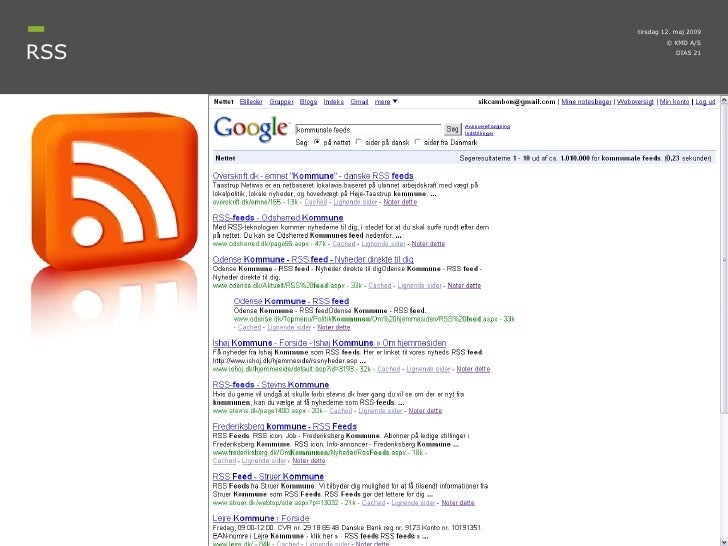Click the Google logo
This screenshot has width=728, height=546.
tap(251, 129)
